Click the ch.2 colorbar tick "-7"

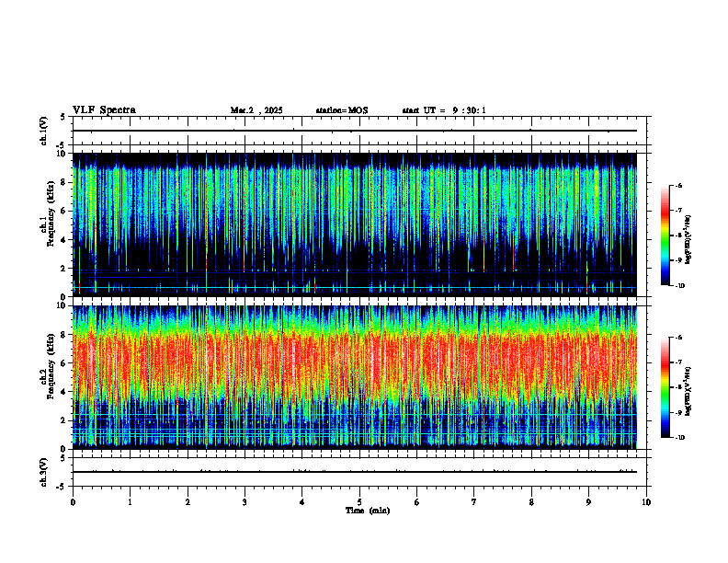(679, 362)
